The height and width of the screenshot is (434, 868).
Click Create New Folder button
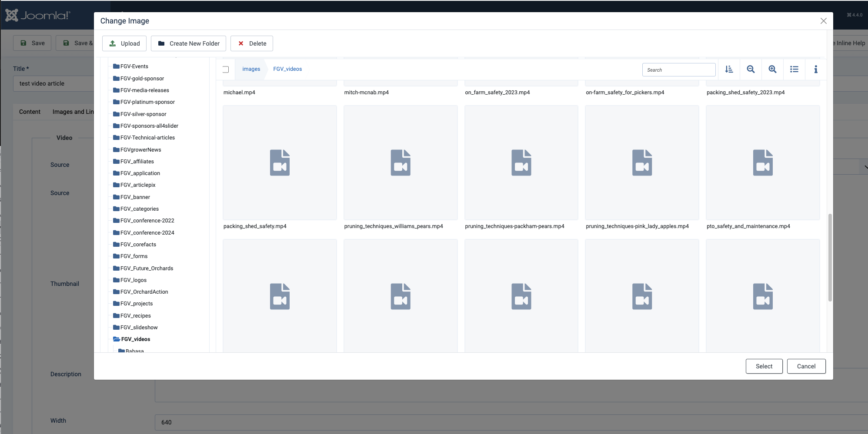pos(188,43)
